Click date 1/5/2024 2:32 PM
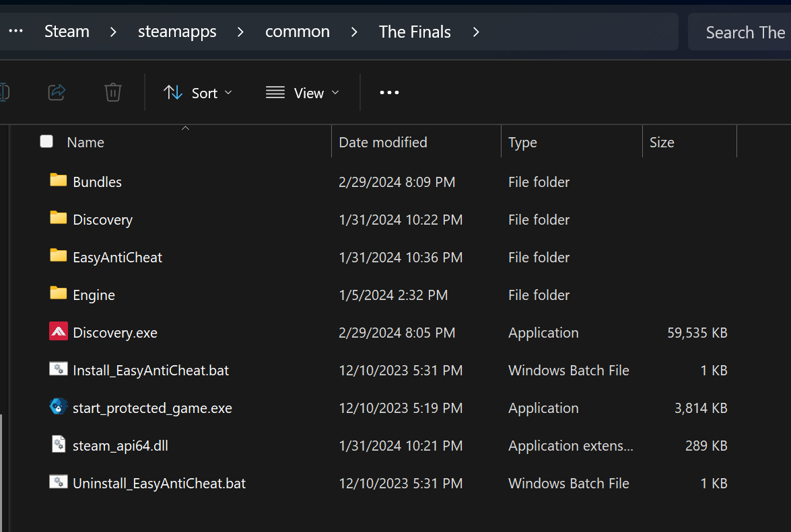This screenshot has height=532, width=791. [x=394, y=295]
